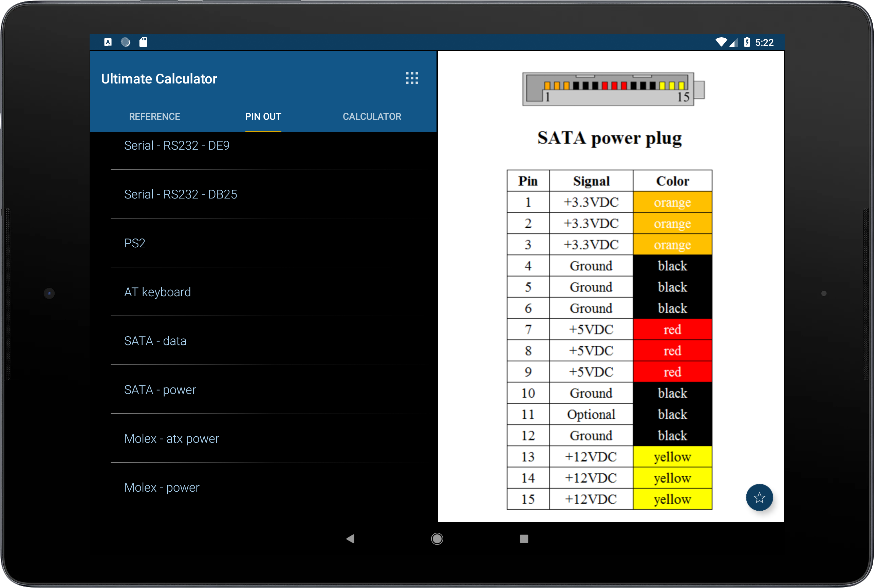The image size is (874, 588).
Task: Open the grid apps menu icon
Action: (x=411, y=78)
